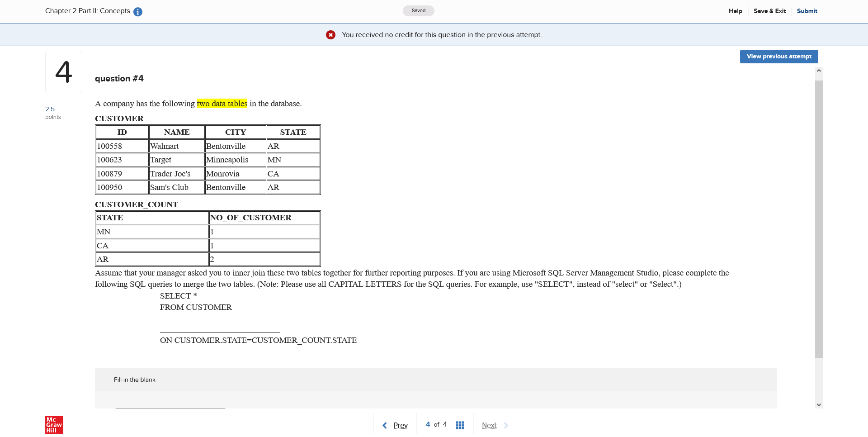868x437 pixels.
Task: Click the left chevron beside Prev
Action: (x=385, y=425)
